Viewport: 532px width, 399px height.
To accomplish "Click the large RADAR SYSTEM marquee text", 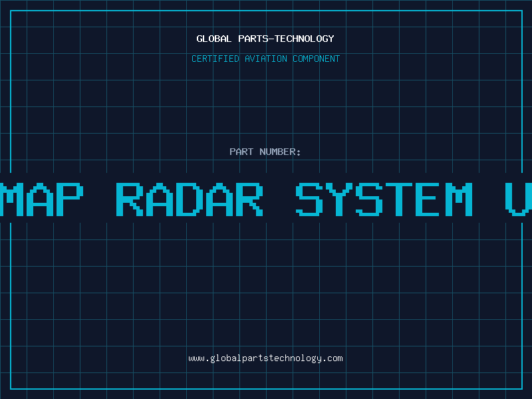I will (x=295, y=199).
